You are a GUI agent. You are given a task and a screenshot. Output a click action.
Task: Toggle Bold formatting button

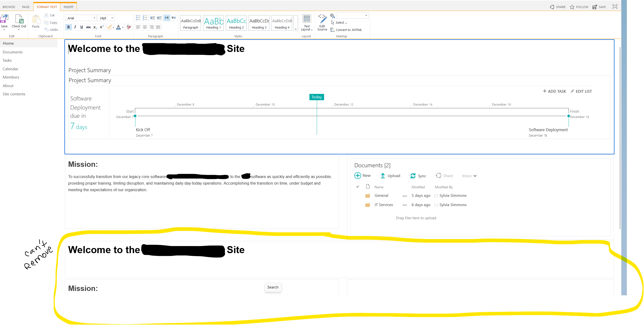pyautogui.click(x=68, y=27)
